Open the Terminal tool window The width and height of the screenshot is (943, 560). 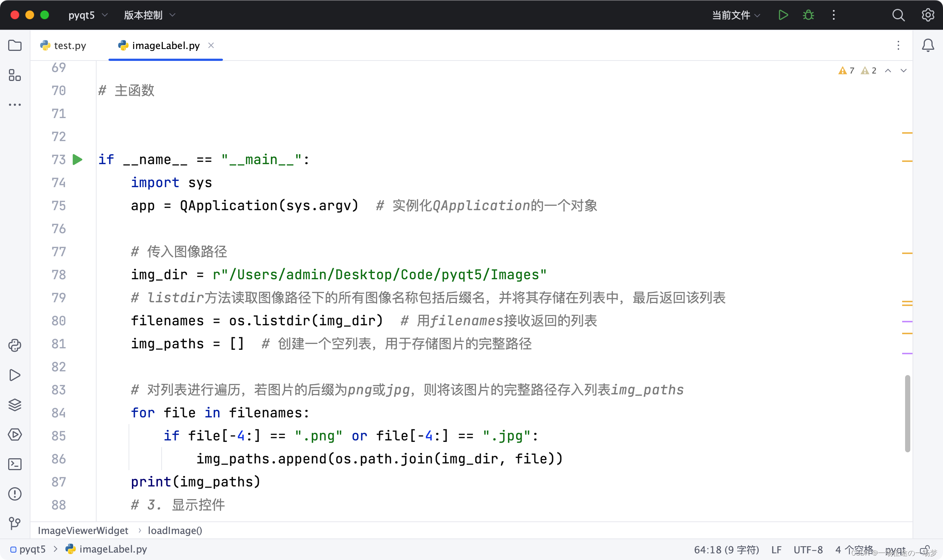tap(15, 464)
